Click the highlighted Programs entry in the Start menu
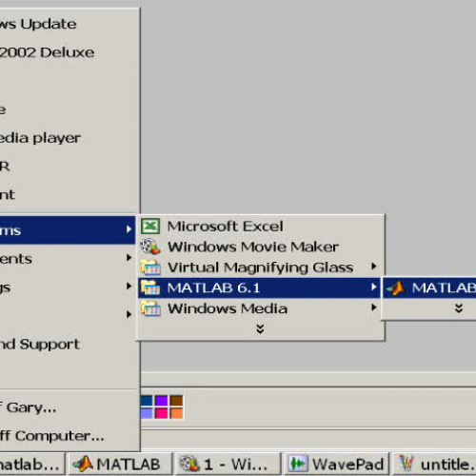The height and width of the screenshot is (476, 476). (x=68, y=230)
